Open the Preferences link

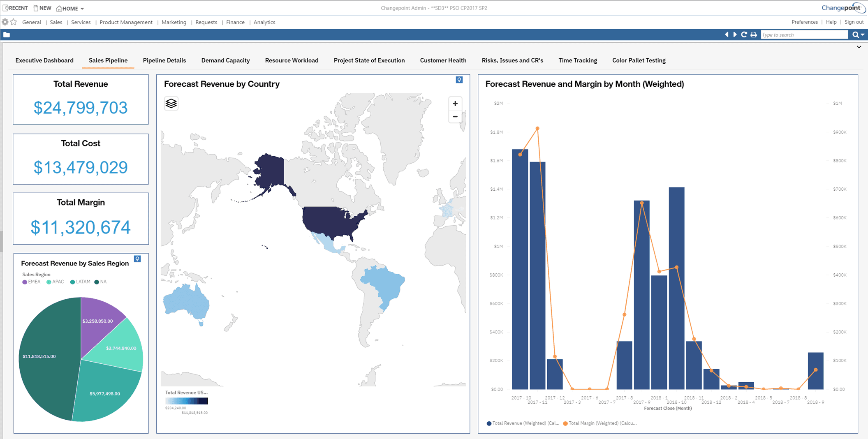(x=804, y=22)
